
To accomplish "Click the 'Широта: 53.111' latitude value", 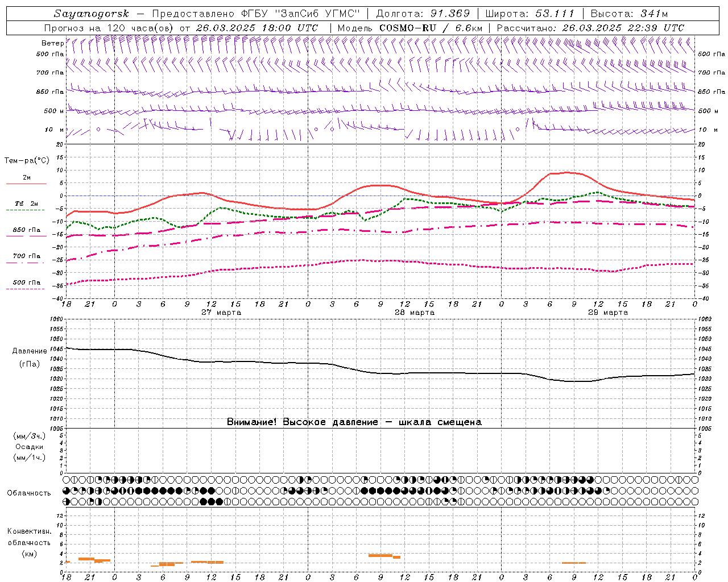I will point(530,14).
